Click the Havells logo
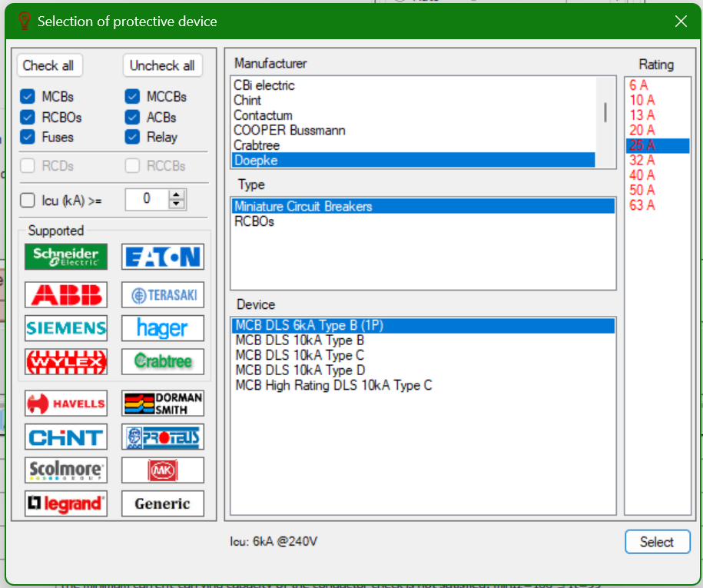Image resolution: width=703 pixels, height=588 pixels. (x=66, y=404)
